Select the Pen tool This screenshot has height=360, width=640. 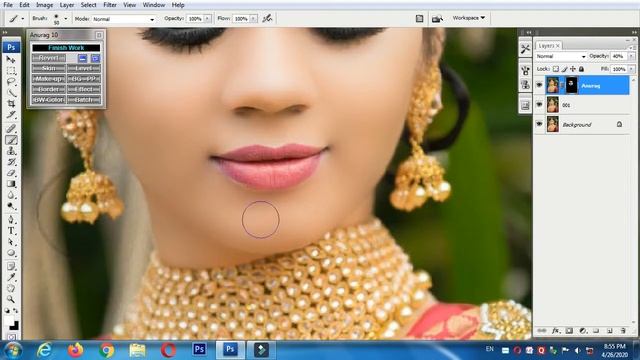11,220
